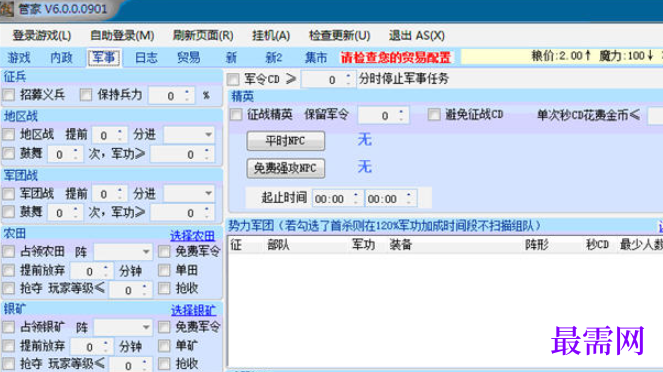
Task: Click 军团战 鼓舞 次 count stepper
Action: coord(65,213)
